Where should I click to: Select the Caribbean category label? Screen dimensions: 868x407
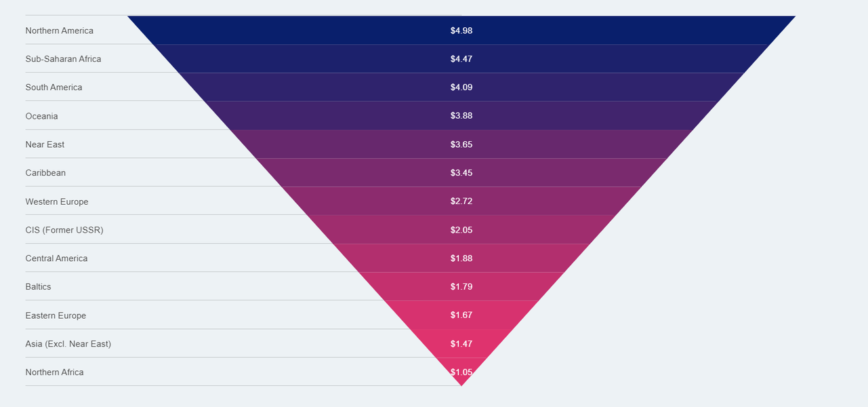point(45,173)
